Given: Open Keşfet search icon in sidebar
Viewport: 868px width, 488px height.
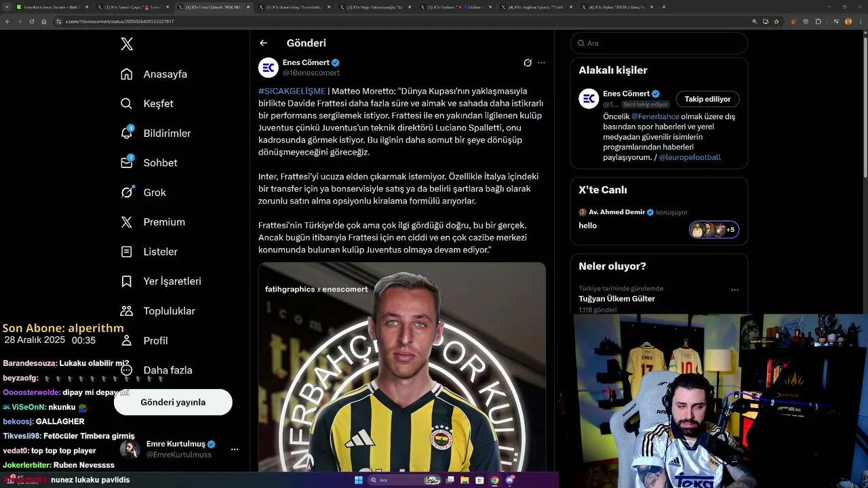Looking at the screenshot, I should (x=127, y=104).
